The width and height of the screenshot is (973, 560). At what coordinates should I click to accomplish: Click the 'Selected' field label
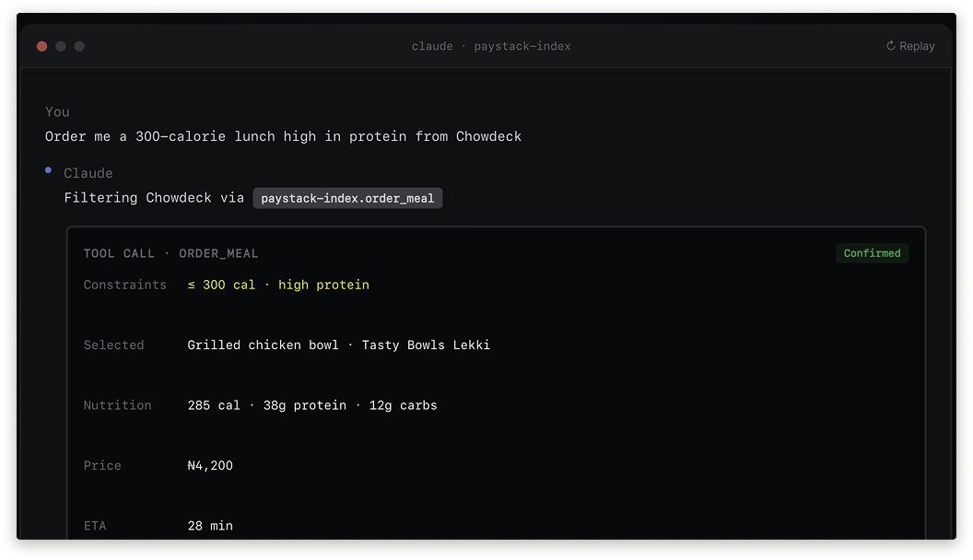(x=113, y=344)
